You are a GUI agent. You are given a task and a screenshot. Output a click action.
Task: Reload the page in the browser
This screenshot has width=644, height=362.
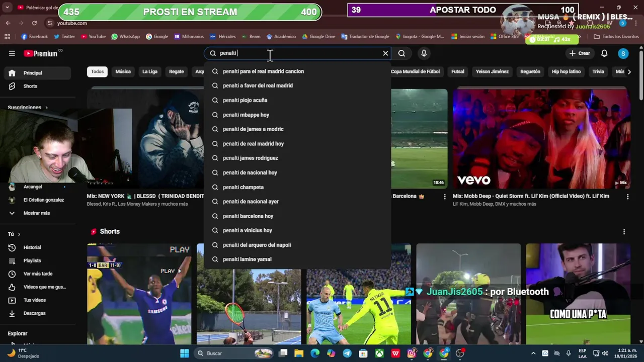click(34, 23)
